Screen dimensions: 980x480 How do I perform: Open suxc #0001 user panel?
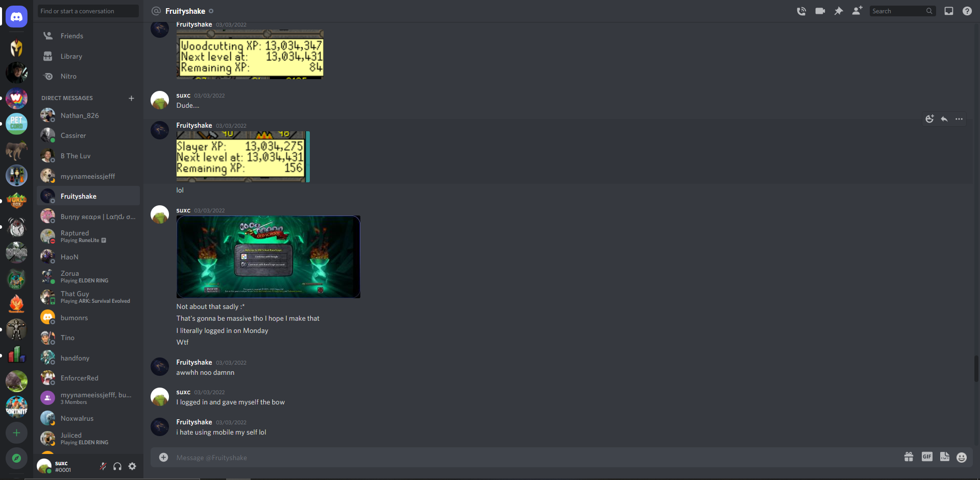click(65, 466)
